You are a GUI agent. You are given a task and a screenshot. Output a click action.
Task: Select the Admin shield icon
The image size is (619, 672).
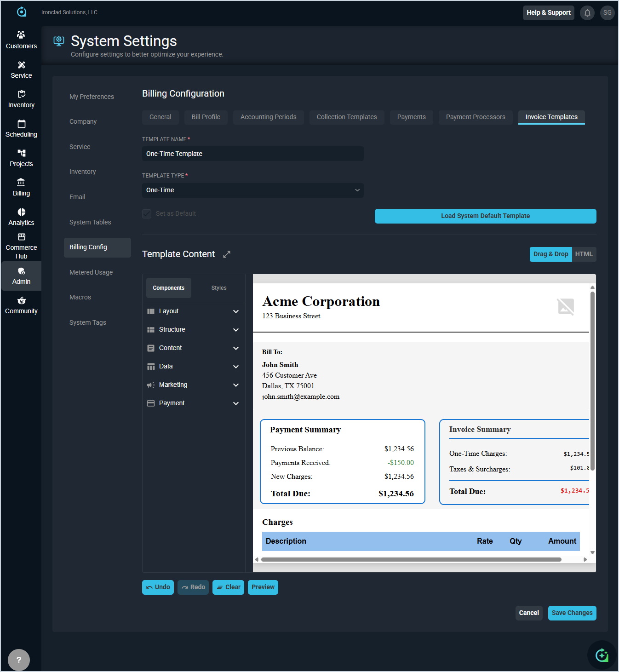tap(21, 271)
